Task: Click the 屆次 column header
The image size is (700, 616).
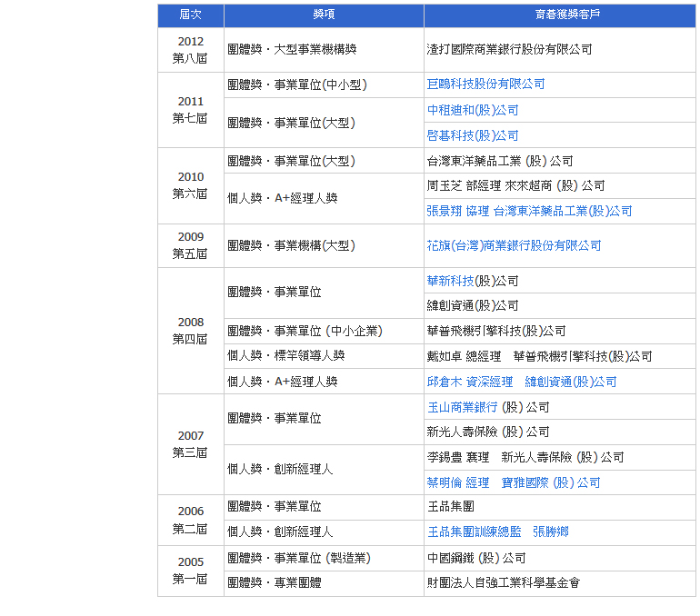Action: [190, 15]
